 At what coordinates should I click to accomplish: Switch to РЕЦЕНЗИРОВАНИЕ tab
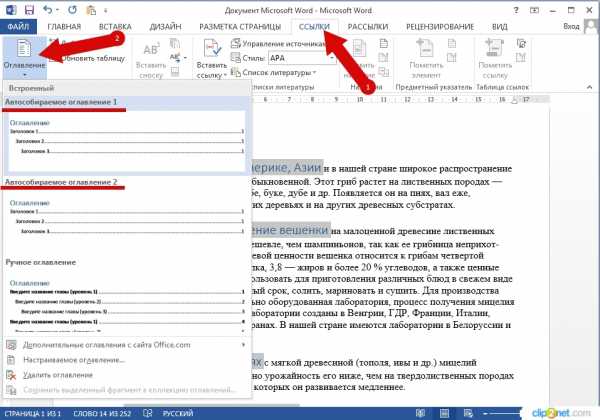click(x=440, y=26)
